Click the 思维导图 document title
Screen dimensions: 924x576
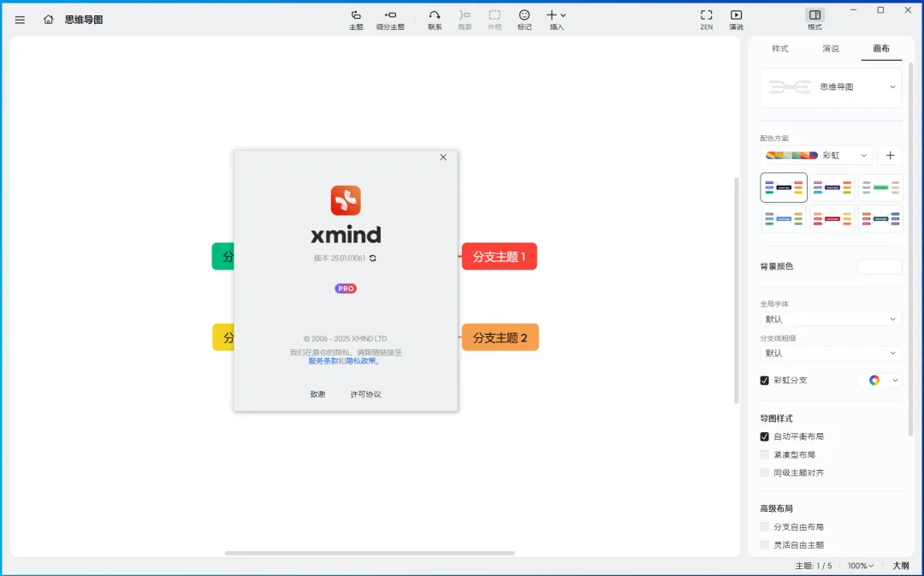coord(84,20)
